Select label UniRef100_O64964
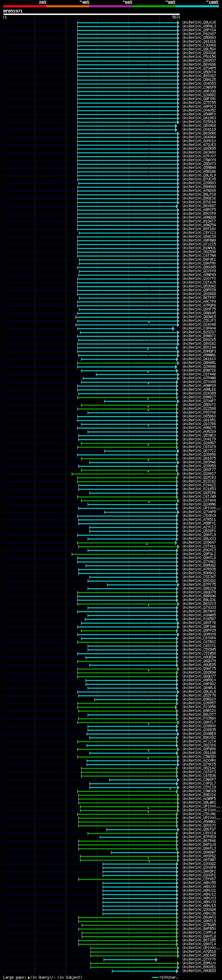 [x=199, y=137]
